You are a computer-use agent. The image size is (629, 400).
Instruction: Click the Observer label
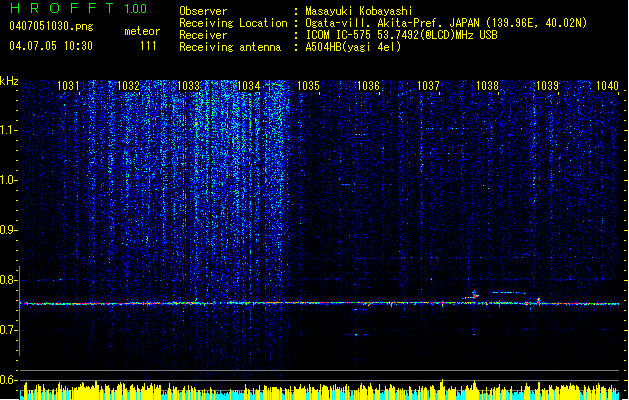point(203,11)
